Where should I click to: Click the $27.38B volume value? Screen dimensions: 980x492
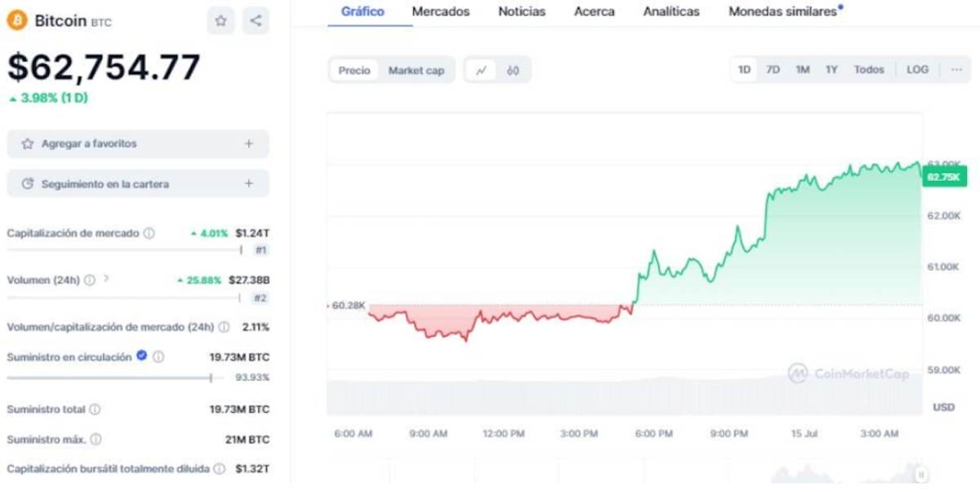pyautogui.click(x=249, y=279)
